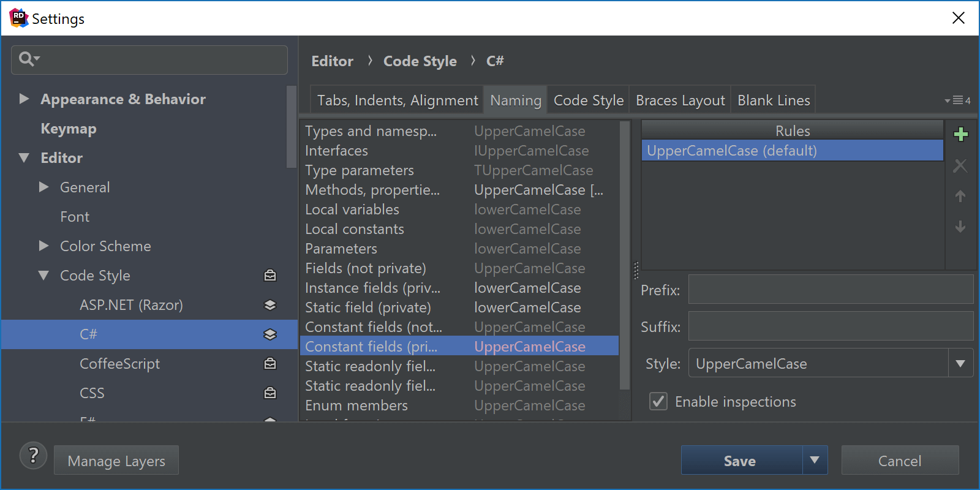
Task: Expand the General node
Action: (43, 187)
